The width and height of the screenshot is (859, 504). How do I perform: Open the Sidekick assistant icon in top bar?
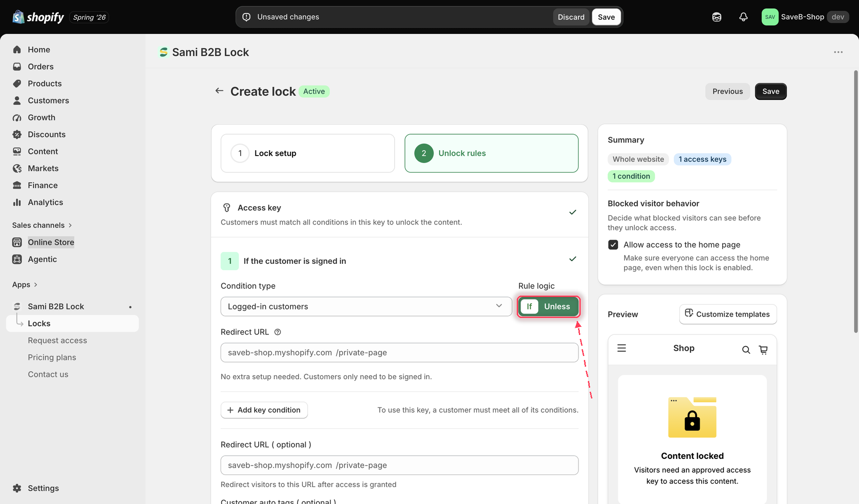pyautogui.click(x=717, y=17)
